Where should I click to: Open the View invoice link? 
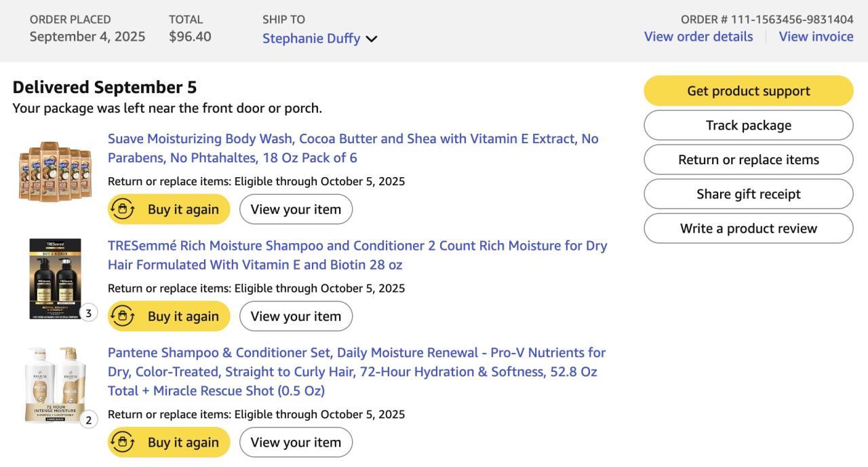tap(816, 37)
